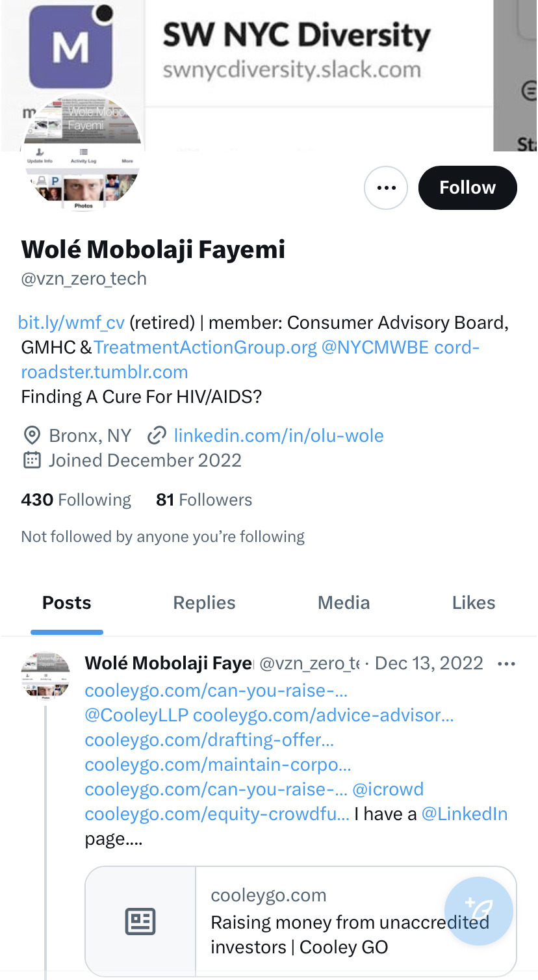The height and width of the screenshot is (980, 538).
Task: Click the calendar icon beside Joined December 2022
Action: (31, 461)
